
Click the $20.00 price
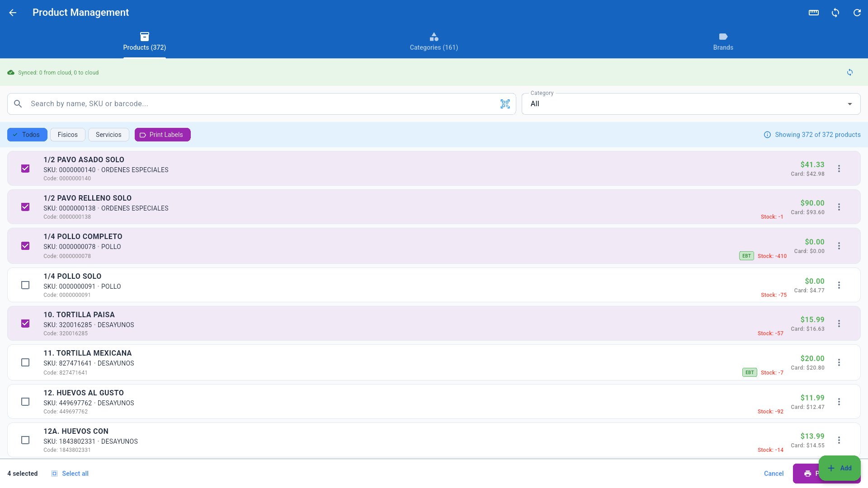pos(812,358)
